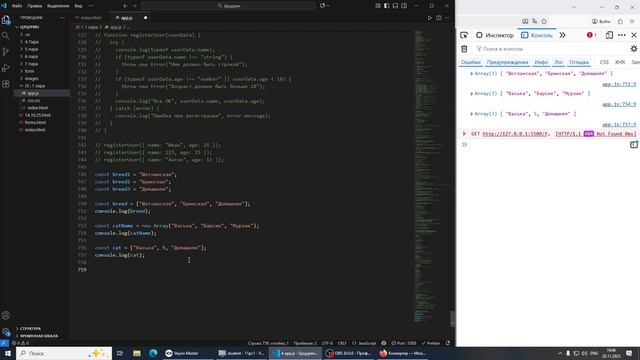Close the DevTools panel
Screen dimensions: 640x360
coord(634,35)
